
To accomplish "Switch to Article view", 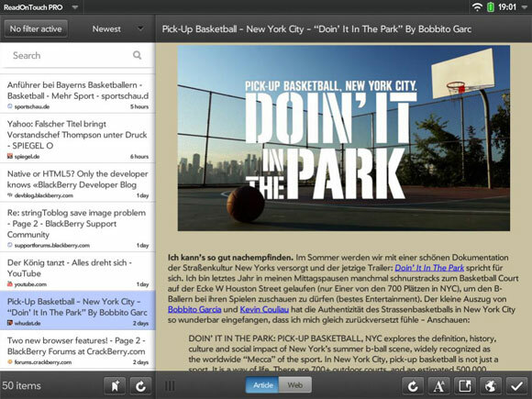I will pos(262,385).
